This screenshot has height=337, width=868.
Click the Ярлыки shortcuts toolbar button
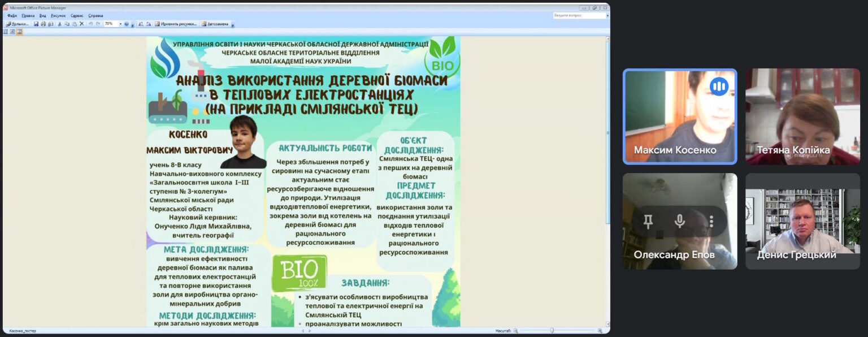(x=17, y=24)
